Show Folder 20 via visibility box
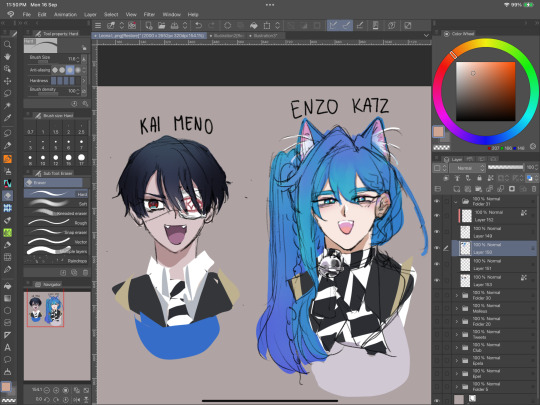Viewport: 540px width, 405px height. tap(437, 321)
